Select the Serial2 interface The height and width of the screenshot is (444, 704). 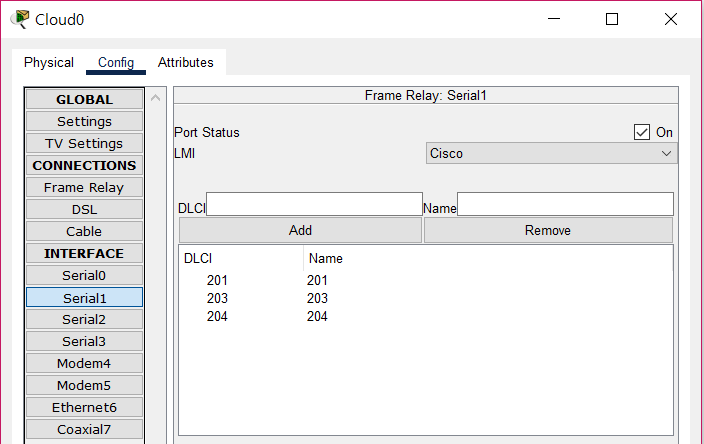(84, 319)
